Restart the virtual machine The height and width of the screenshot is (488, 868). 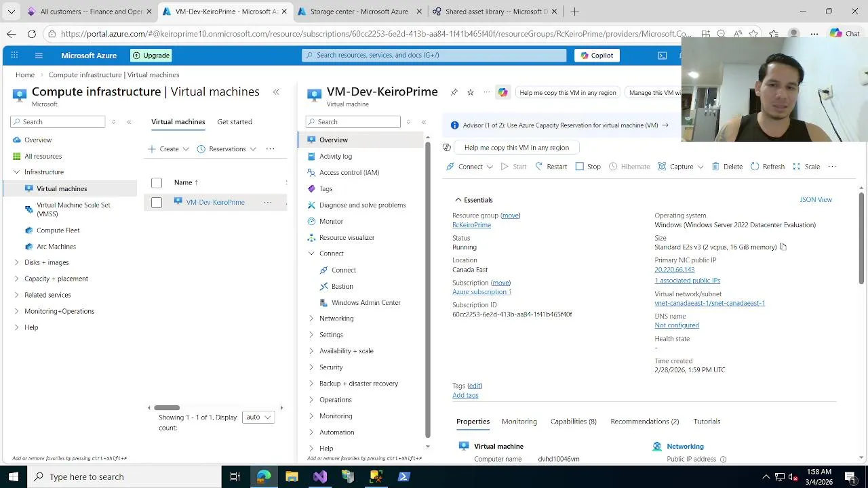[551, 167]
